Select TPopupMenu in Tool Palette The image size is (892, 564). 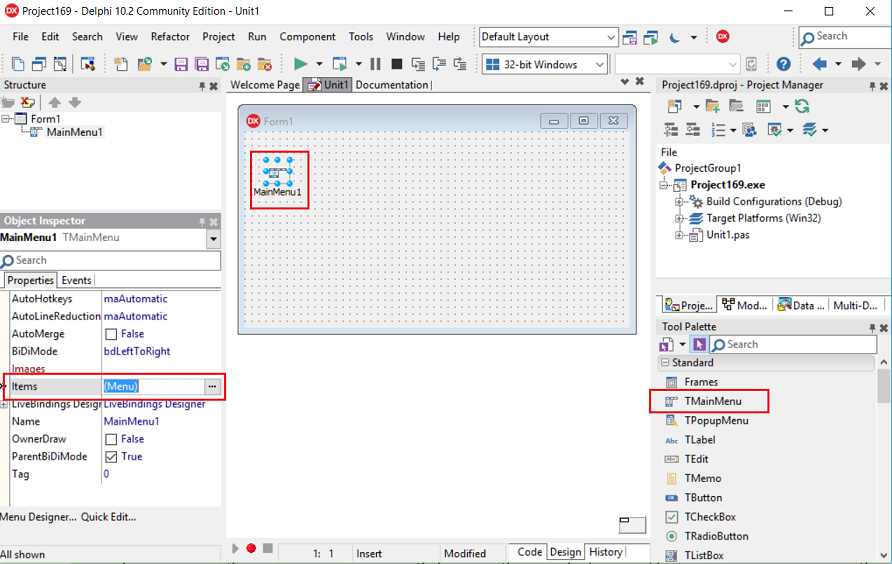[716, 421]
